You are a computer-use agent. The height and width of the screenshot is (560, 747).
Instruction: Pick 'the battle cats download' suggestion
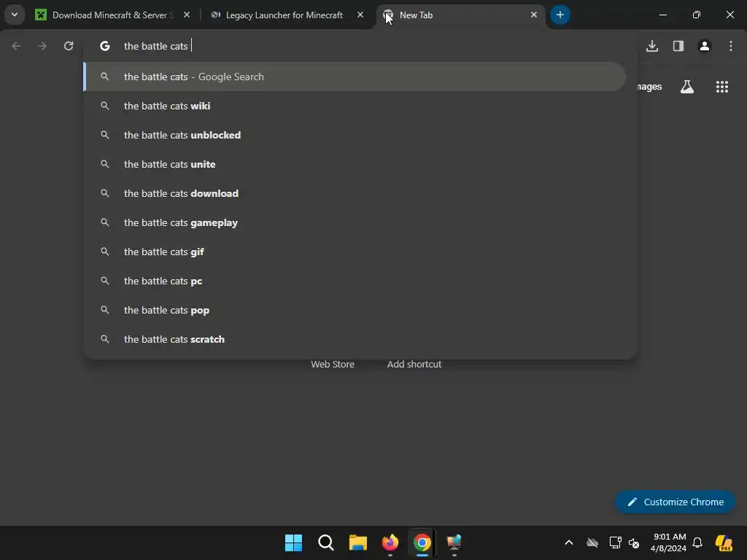tap(355, 193)
